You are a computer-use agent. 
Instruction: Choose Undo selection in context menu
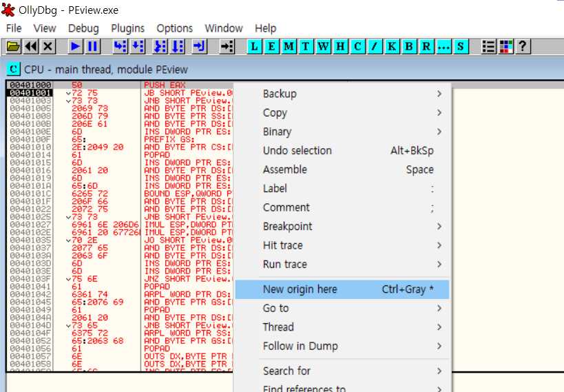click(342, 150)
